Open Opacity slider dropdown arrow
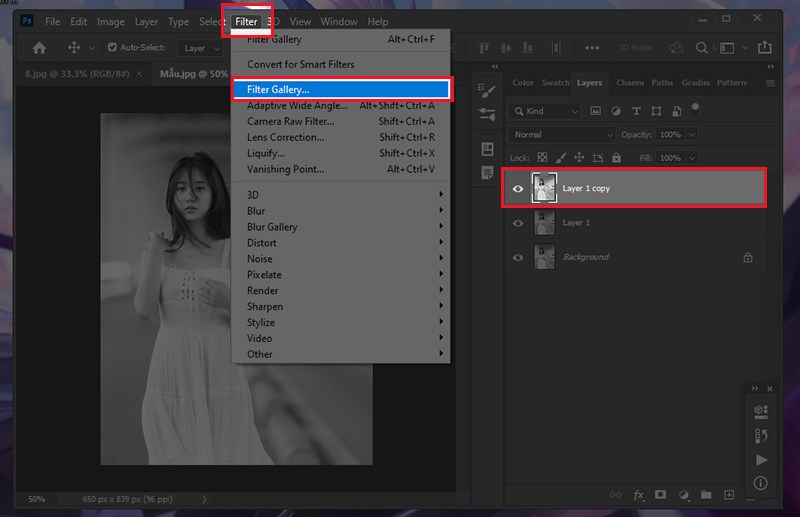800x517 pixels. click(x=692, y=135)
